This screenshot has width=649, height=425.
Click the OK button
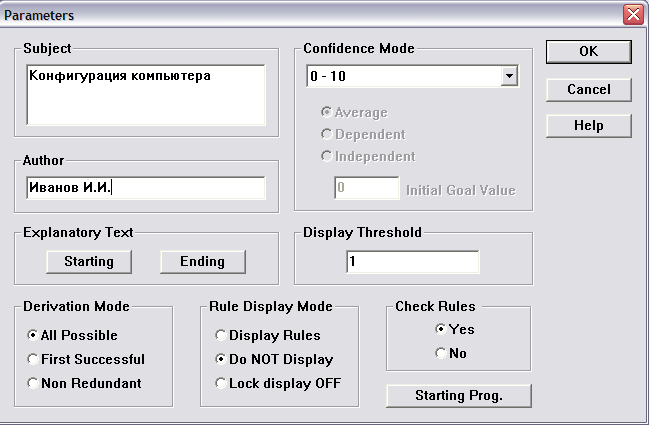589,52
